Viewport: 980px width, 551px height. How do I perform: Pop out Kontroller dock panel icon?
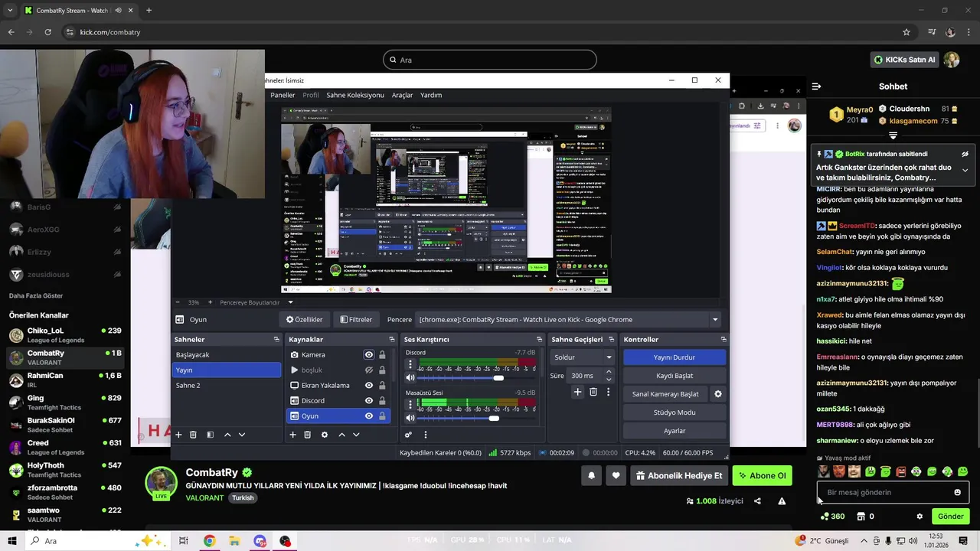723,339
